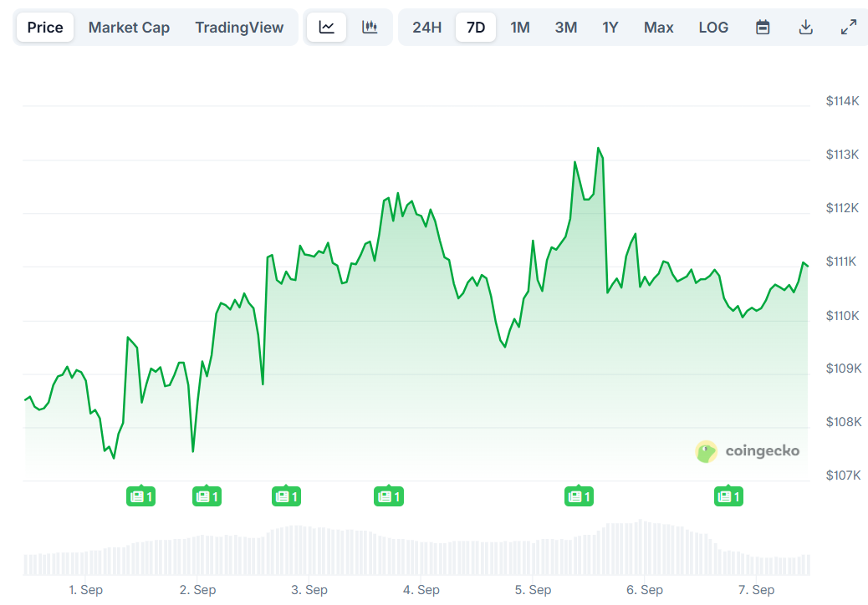Click the 6. Sep date label
This screenshot has height=605, width=868.
pyautogui.click(x=645, y=590)
